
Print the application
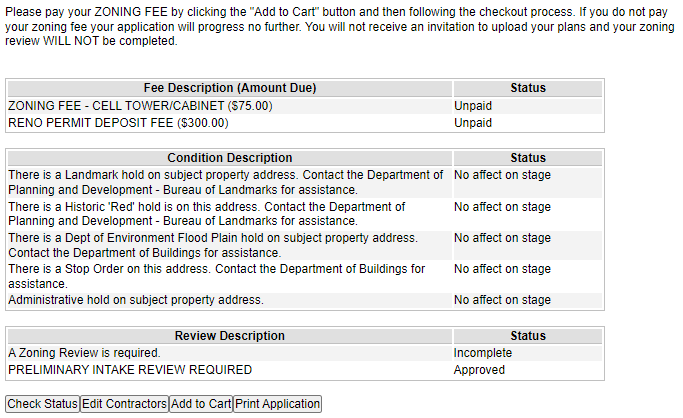point(277,404)
